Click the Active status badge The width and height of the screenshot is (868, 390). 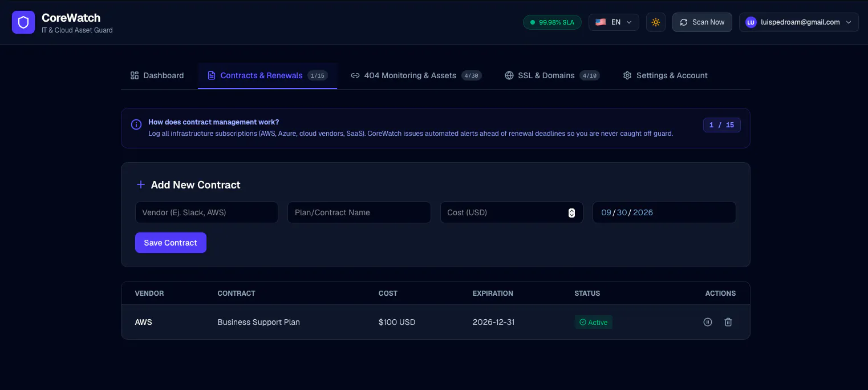pyautogui.click(x=593, y=322)
